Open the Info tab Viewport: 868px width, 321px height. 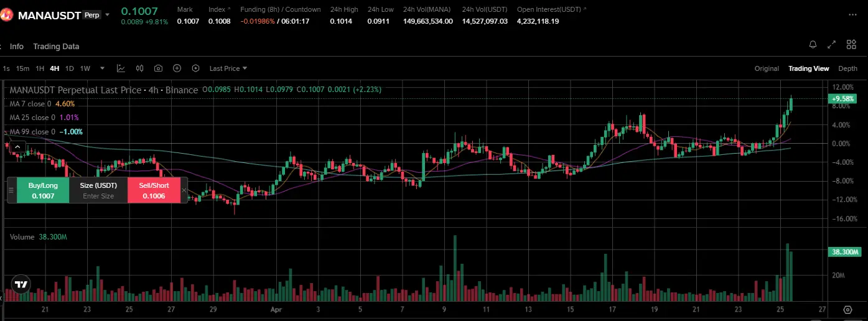(17, 47)
